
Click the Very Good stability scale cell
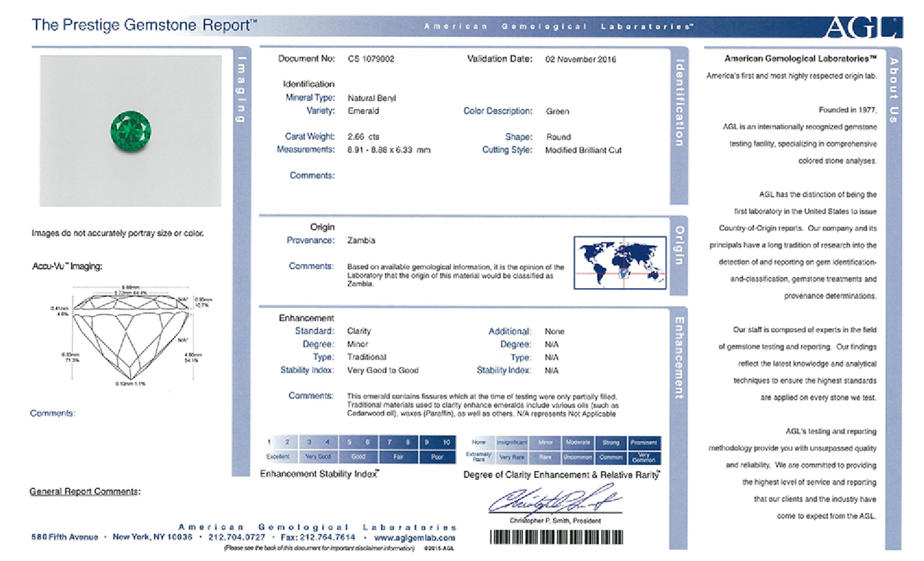[x=318, y=456]
